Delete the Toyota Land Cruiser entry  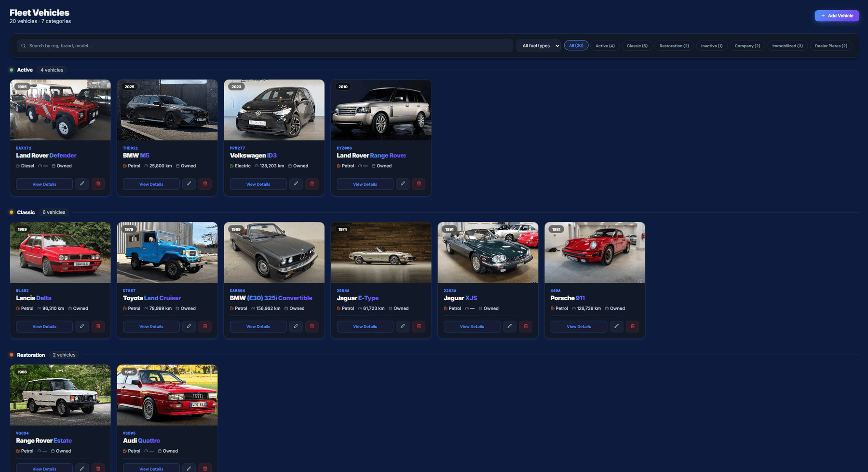pyautogui.click(x=205, y=326)
